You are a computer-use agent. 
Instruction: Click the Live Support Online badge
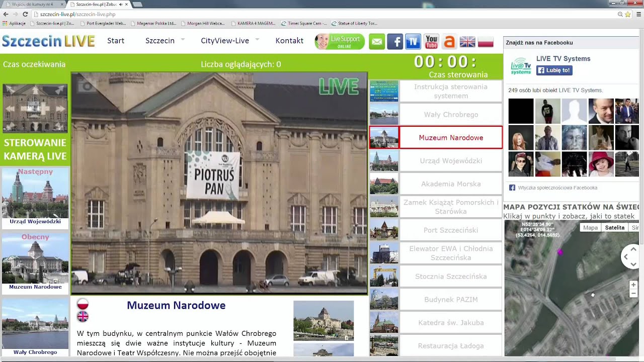click(x=340, y=42)
